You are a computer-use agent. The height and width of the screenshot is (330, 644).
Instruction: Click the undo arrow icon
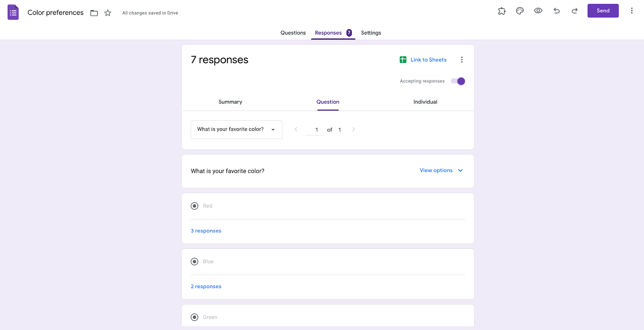557,11
